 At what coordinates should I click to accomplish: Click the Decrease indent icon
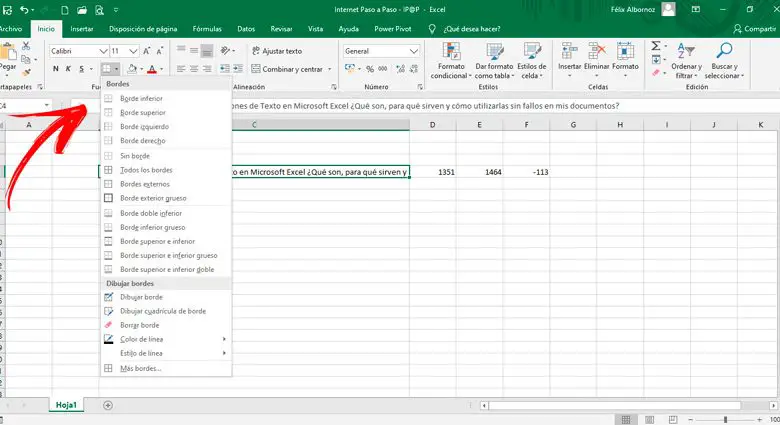click(x=225, y=69)
